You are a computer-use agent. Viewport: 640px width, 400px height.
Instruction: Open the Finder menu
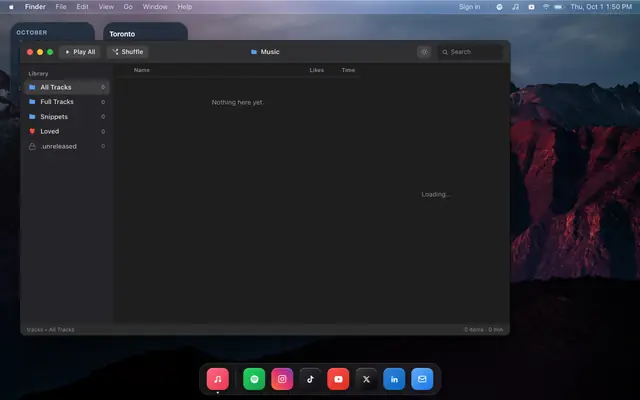pos(35,7)
